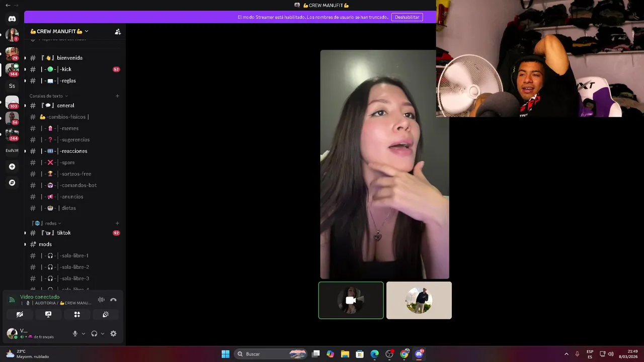Open Discord direct messages home icon
This screenshot has width=644, height=362.
point(12,19)
